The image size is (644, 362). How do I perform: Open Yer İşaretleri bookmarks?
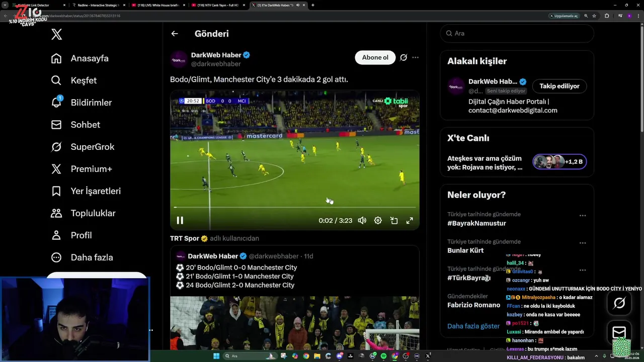pos(86,191)
